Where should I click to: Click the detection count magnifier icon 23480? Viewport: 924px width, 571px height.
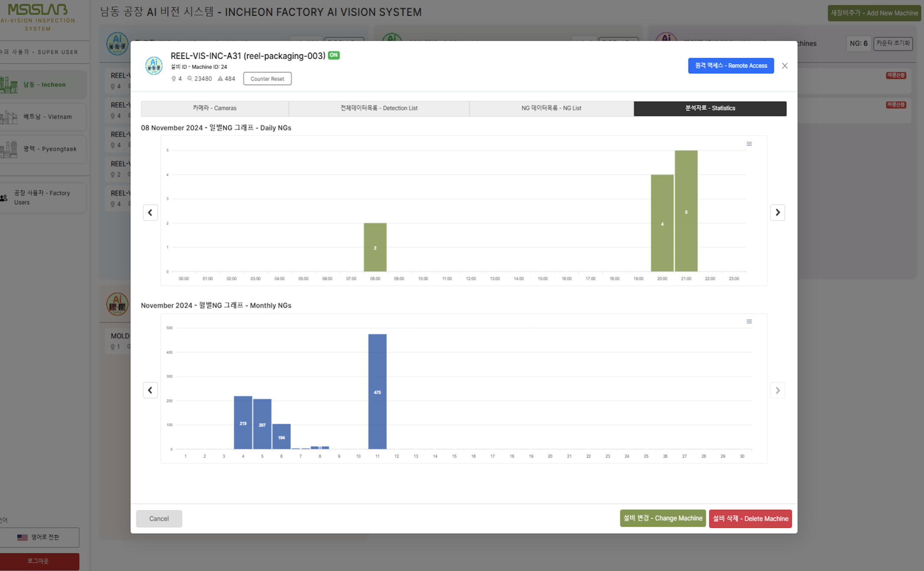190,79
